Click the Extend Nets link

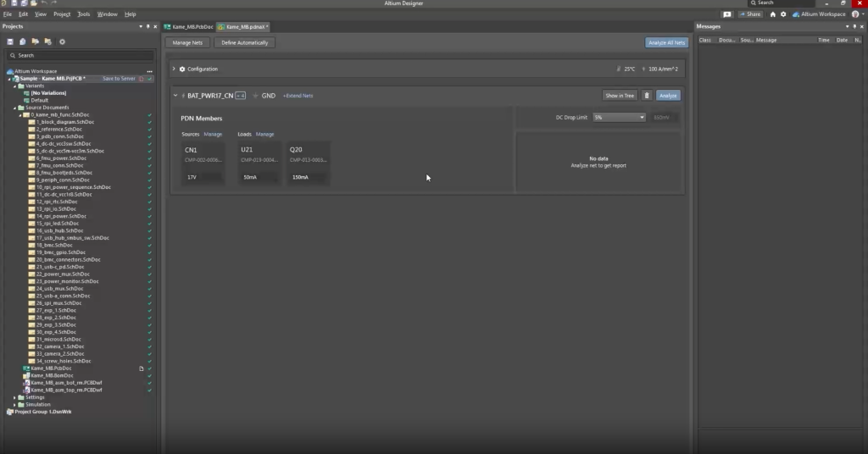pos(298,96)
